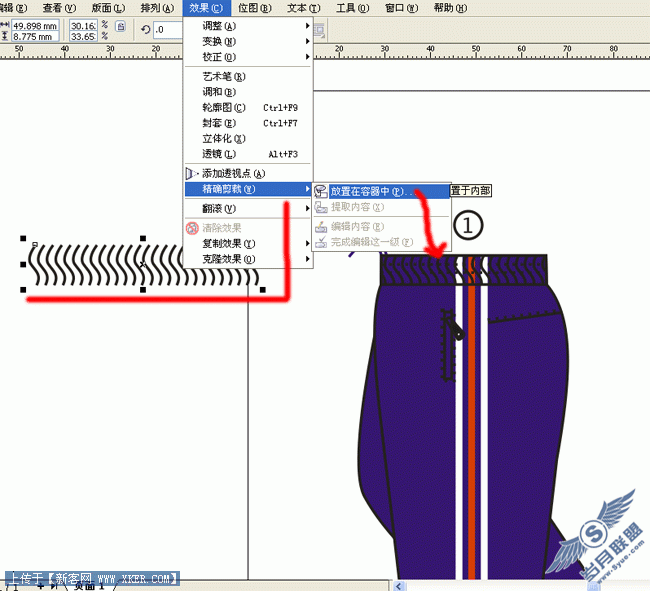Click the 完成编辑这一级 icon
Viewport: 650px width, 591px height.
[321, 242]
